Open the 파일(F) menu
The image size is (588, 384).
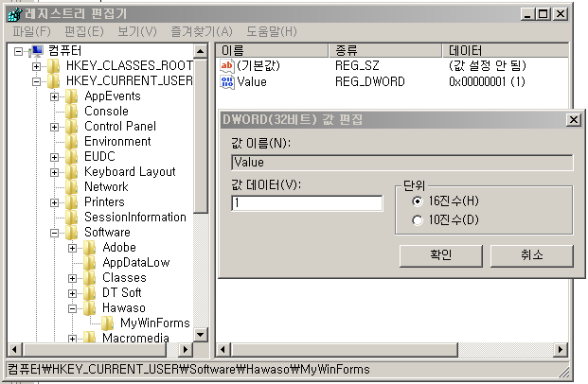pyautogui.click(x=31, y=31)
